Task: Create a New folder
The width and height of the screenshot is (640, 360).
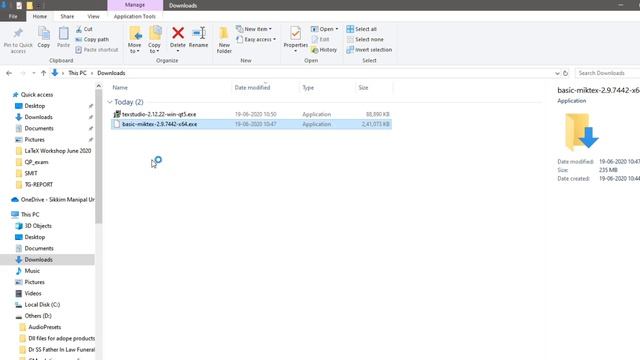Action: [x=224, y=40]
